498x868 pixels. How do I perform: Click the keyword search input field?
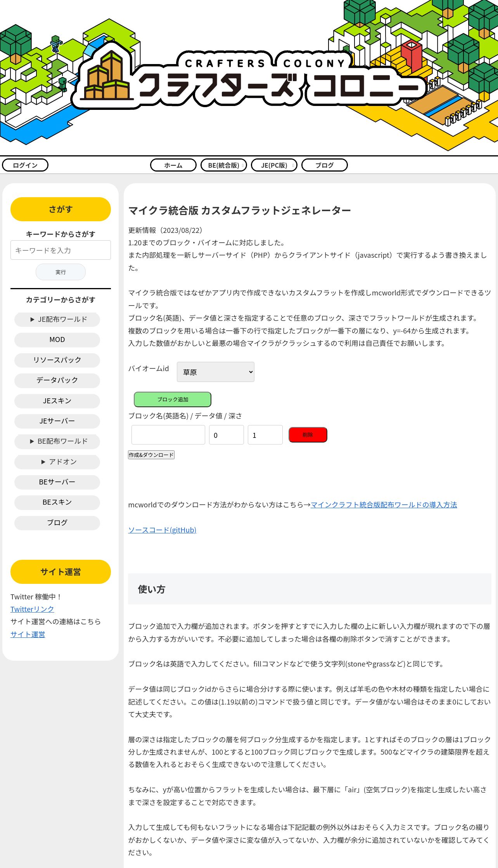(61, 250)
